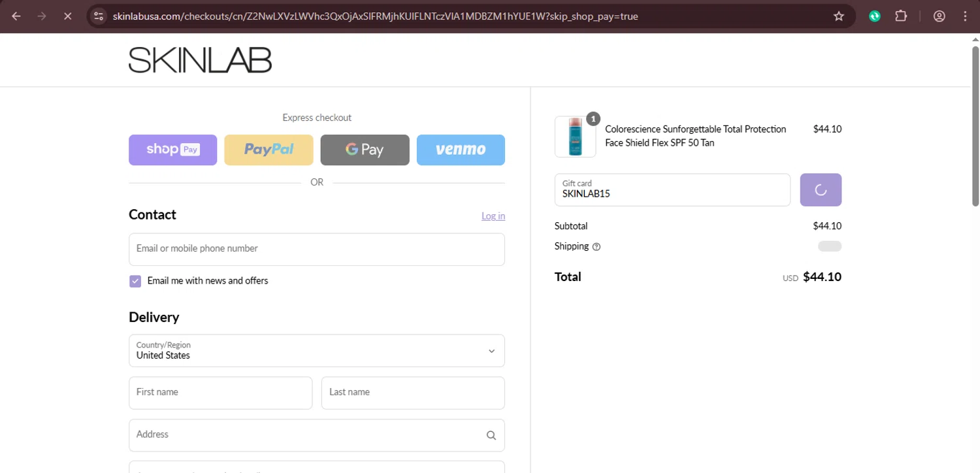Go back to the previous page

click(x=16, y=16)
